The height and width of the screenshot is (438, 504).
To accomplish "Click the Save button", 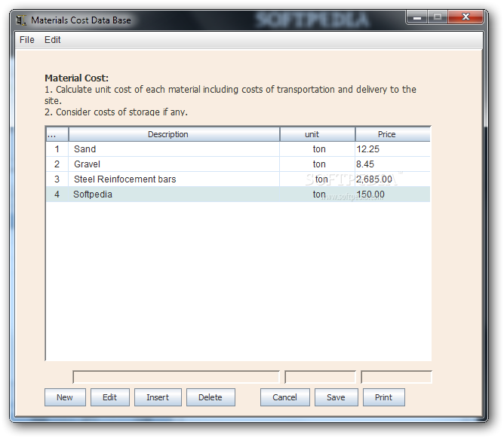I will [337, 397].
